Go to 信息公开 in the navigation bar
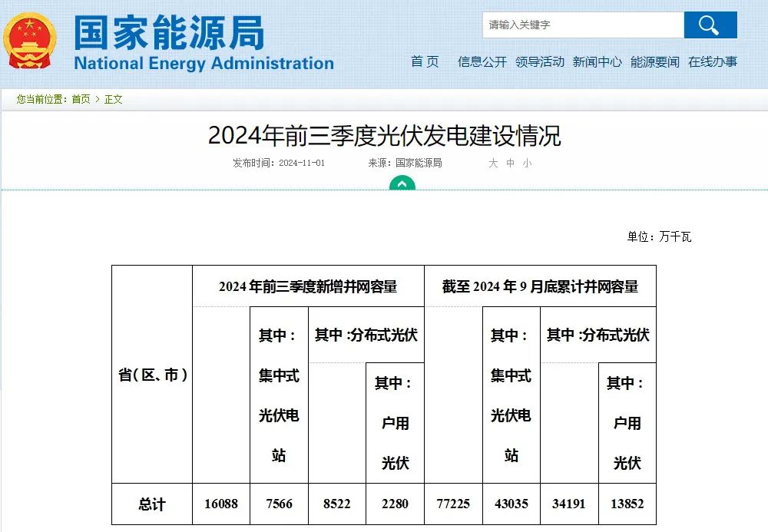The width and height of the screenshot is (768, 532). pos(482,62)
